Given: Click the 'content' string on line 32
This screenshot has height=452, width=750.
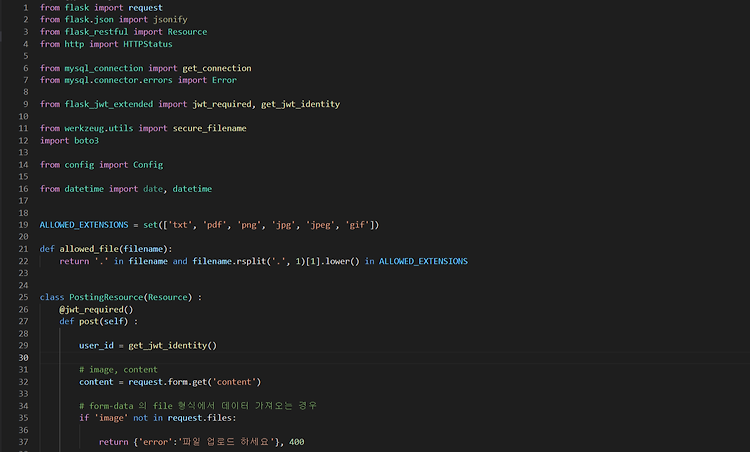Looking at the screenshot, I should tap(234, 382).
